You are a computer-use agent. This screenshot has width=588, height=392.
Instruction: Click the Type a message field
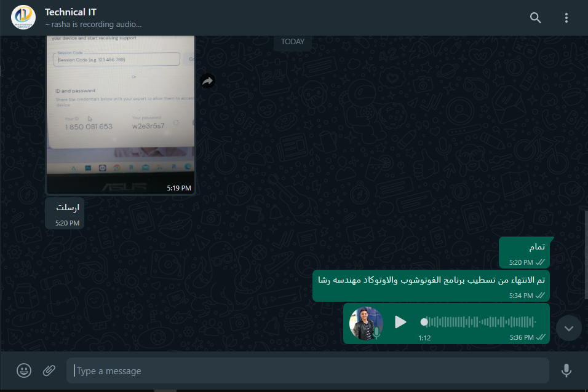[308, 370]
